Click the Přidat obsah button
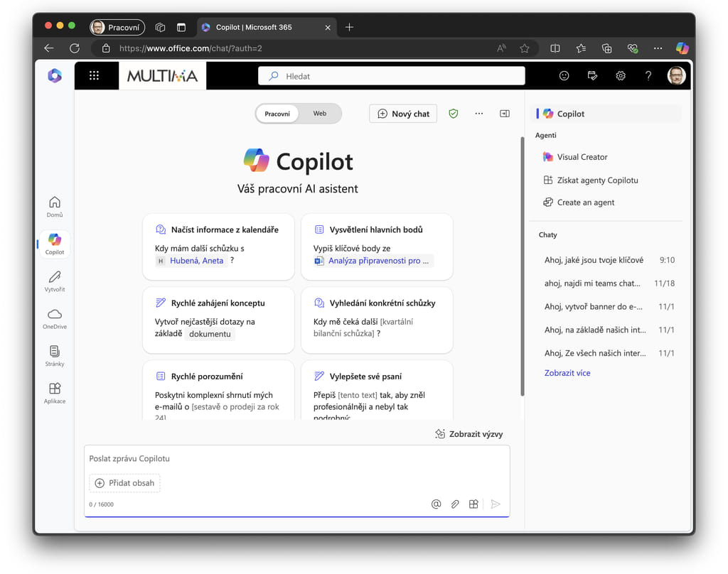The height and width of the screenshot is (574, 728). click(124, 483)
